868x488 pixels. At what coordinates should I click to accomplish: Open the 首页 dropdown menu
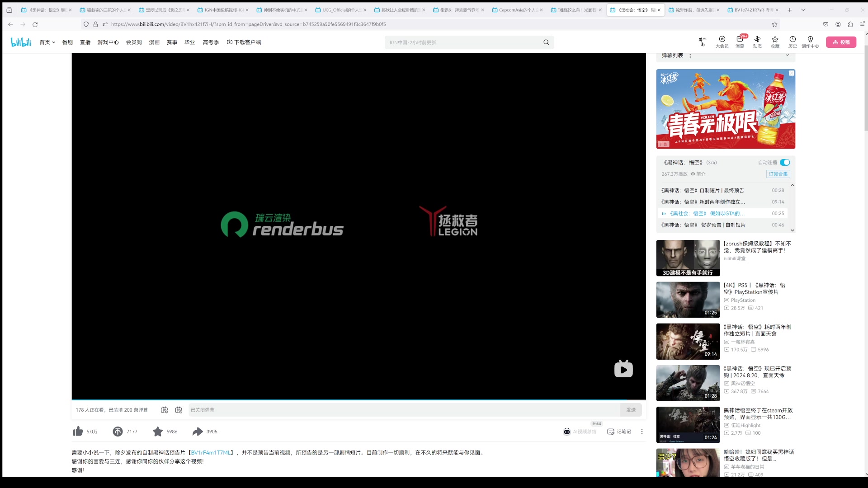pos(47,42)
